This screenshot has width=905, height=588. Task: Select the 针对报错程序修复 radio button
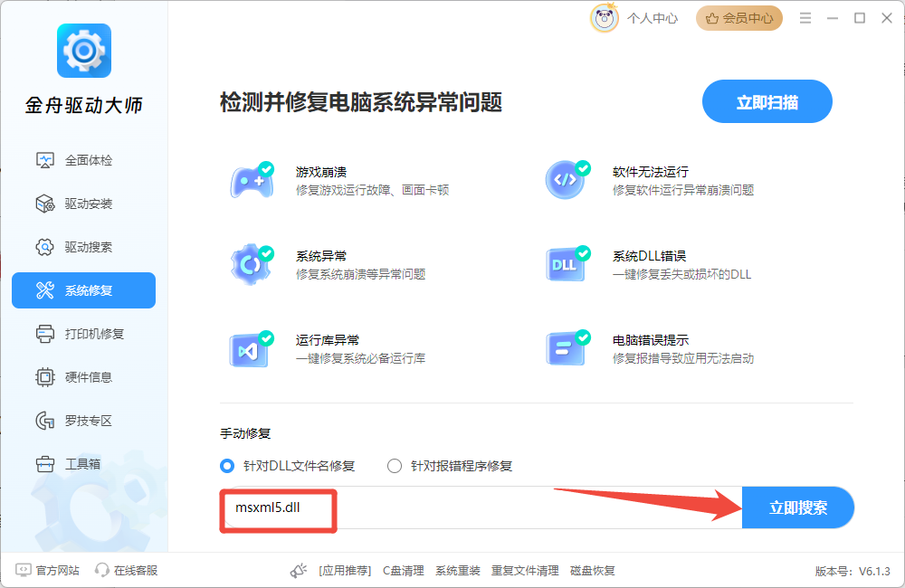395,466
